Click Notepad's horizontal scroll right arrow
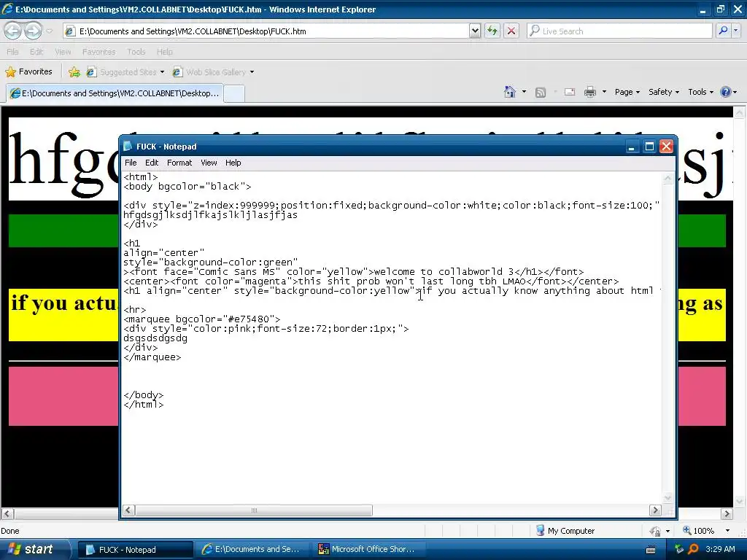Image resolution: width=747 pixels, height=560 pixels. click(656, 510)
